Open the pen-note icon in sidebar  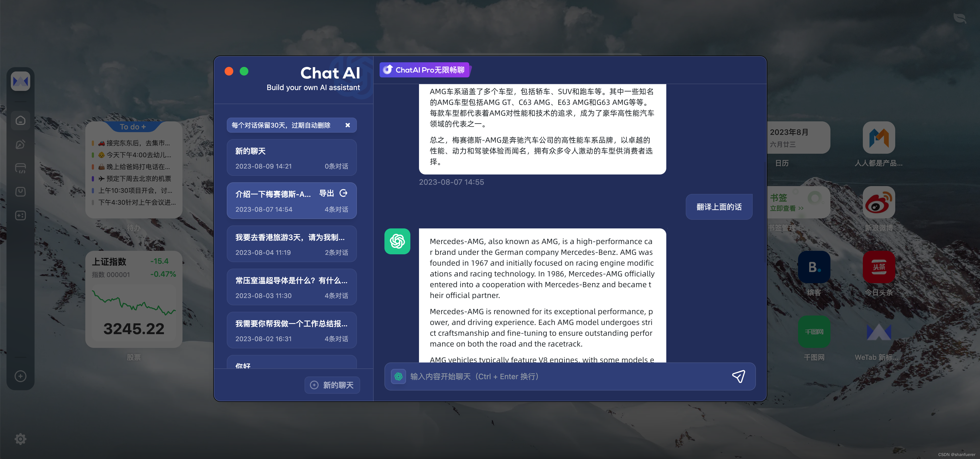point(21,144)
